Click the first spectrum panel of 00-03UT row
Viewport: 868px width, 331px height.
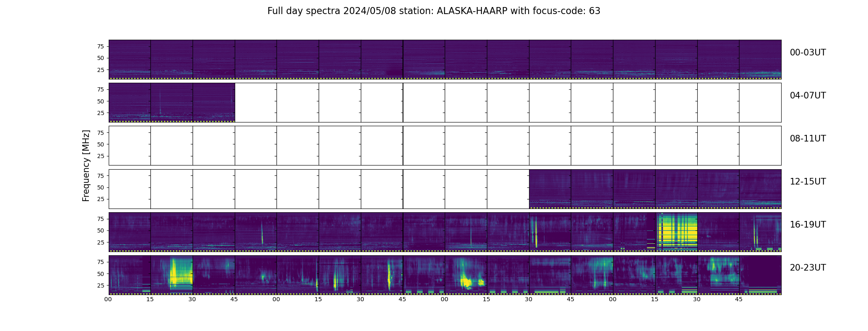point(130,60)
